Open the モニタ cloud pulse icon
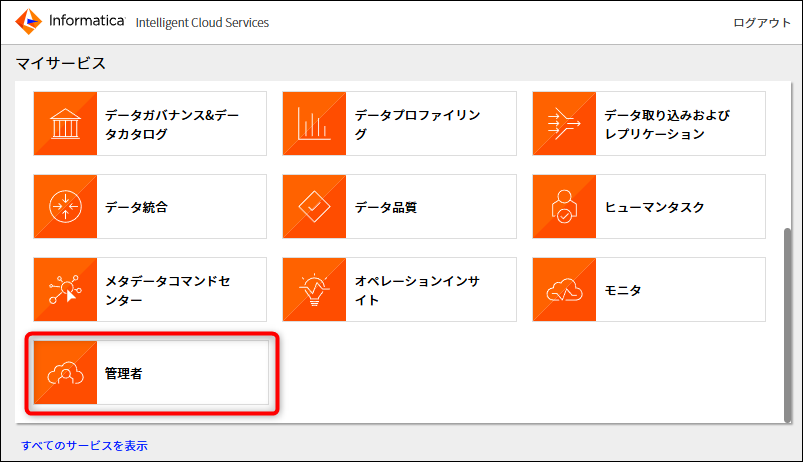 (564, 289)
